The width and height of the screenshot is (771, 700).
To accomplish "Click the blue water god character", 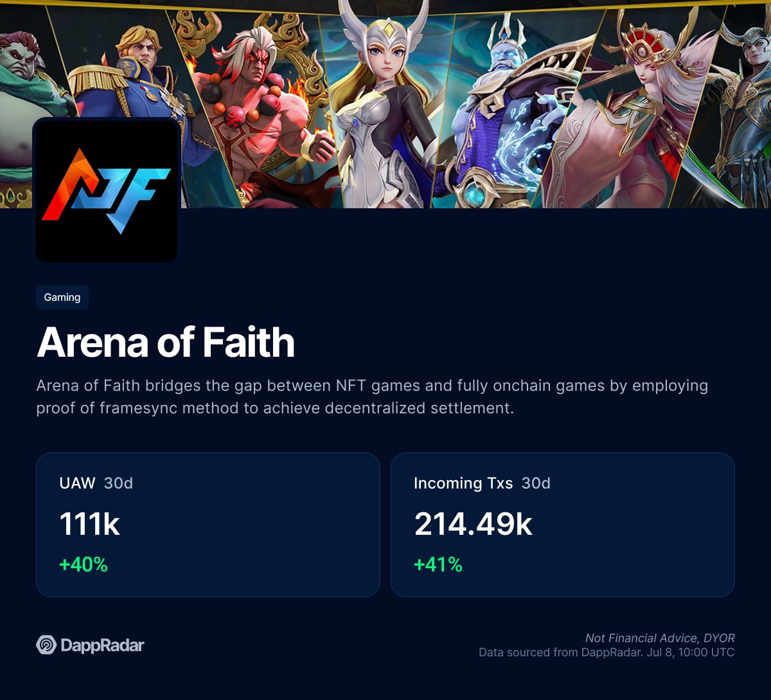I will (x=508, y=109).
